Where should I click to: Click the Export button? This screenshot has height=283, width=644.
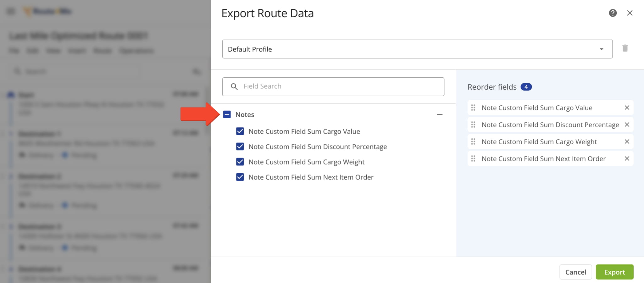point(614,272)
